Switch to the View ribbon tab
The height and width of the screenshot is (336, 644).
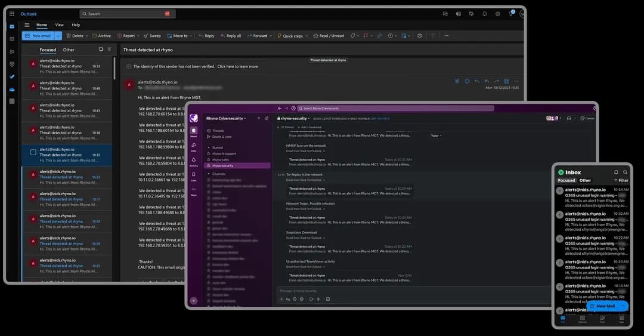pyautogui.click(x=60, y=25)
